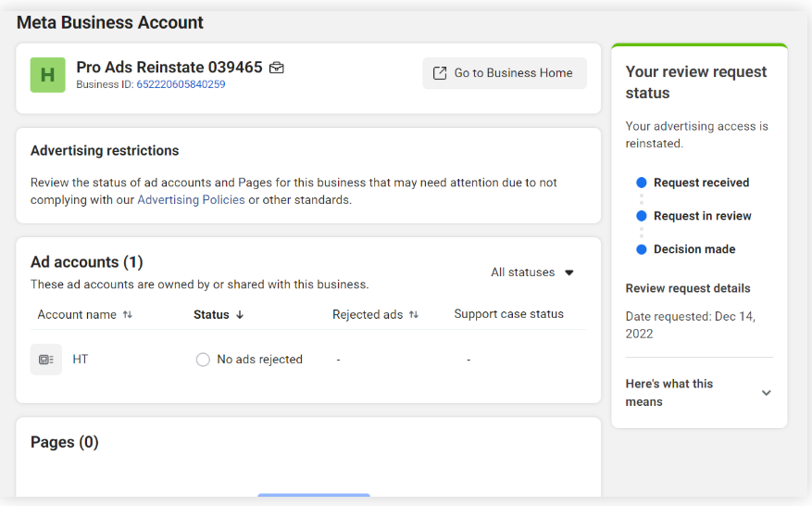Expand the Here's what this means section
The width and height of the screenshot is (812, 506).
[x=766, y=393]
